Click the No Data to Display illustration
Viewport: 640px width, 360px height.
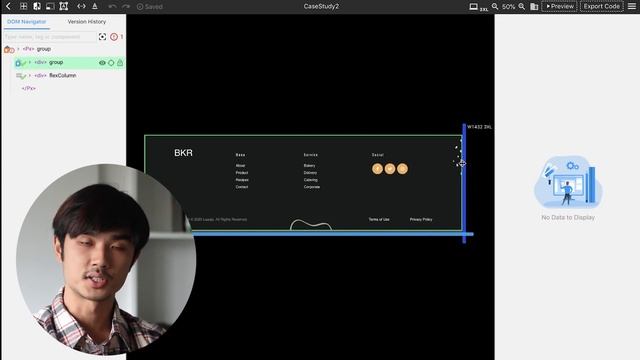point(568,181)
